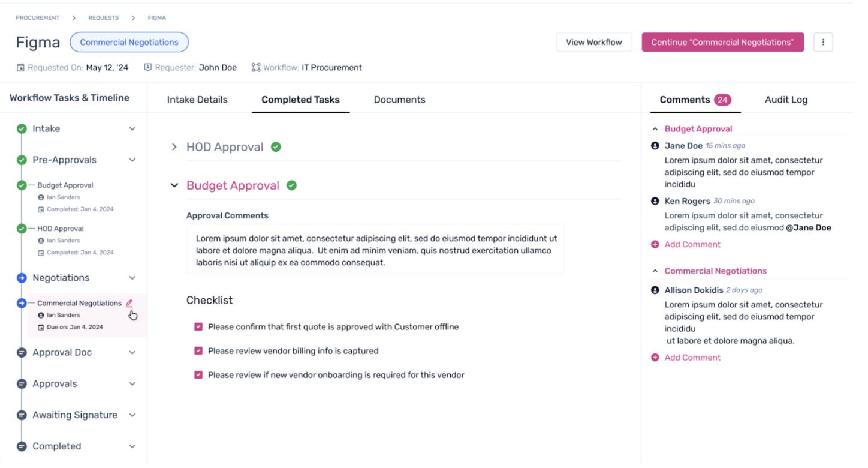The height and width of the screenshot is (468, 868).
Task: Switch to the Audit Log tab
Action: coord(786,100)
